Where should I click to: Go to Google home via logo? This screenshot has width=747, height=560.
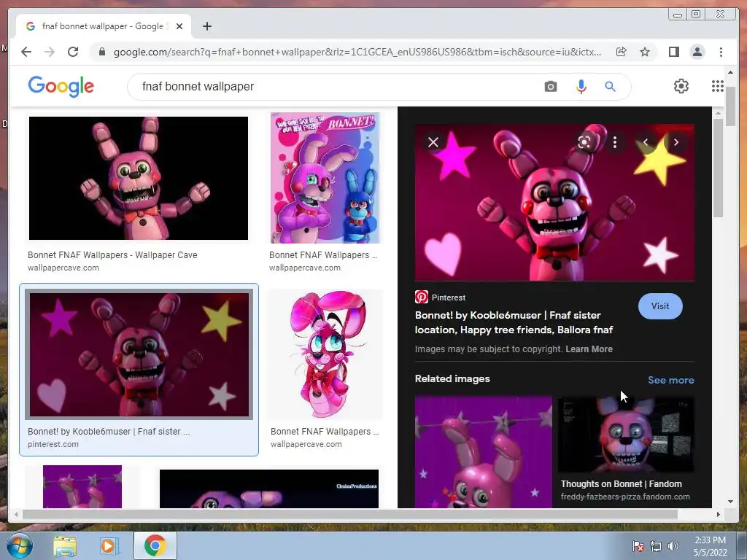coord(61,86)
